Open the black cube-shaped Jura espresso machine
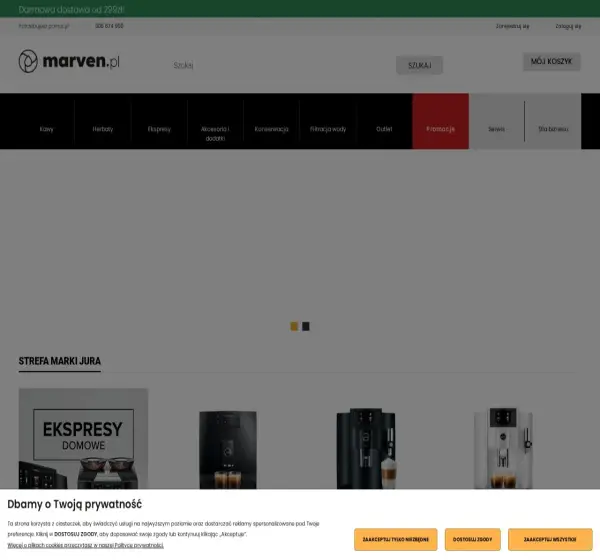 point(228,450)
